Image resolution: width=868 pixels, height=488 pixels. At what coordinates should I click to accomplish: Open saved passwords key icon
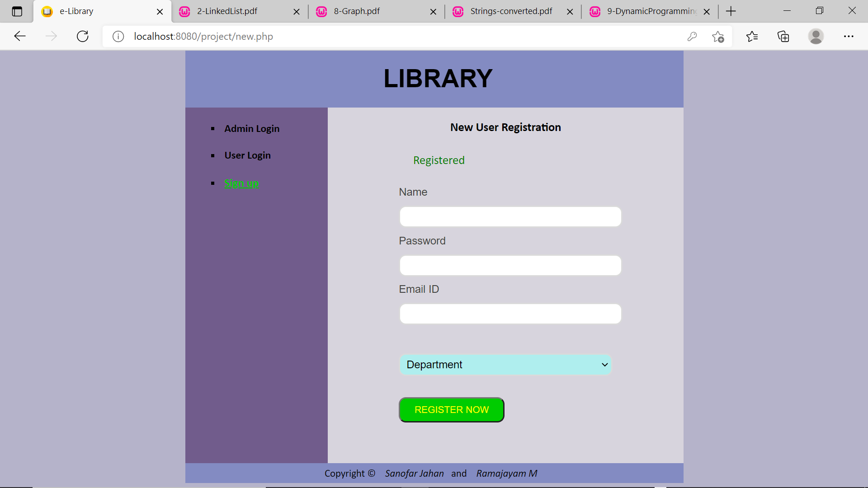692,36
